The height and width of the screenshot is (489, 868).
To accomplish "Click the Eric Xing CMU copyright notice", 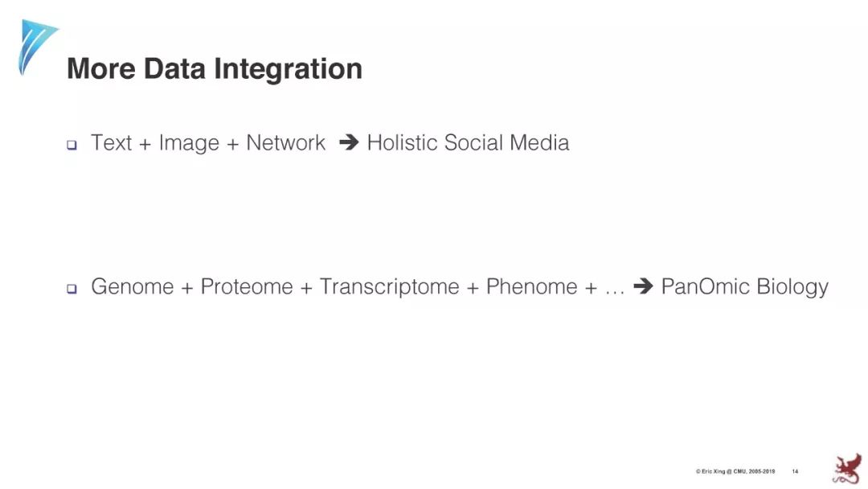I will tap(735, 471).
